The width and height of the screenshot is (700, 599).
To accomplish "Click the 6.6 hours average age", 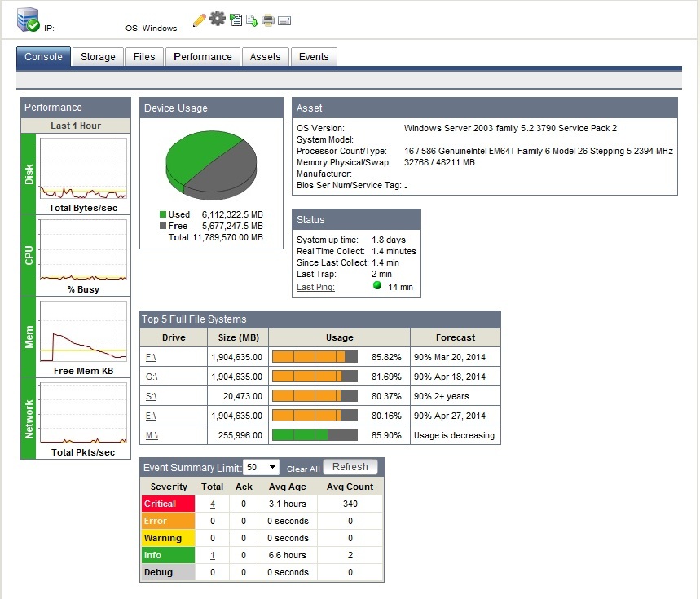I will pyautogui.click(x=288, y=555).
